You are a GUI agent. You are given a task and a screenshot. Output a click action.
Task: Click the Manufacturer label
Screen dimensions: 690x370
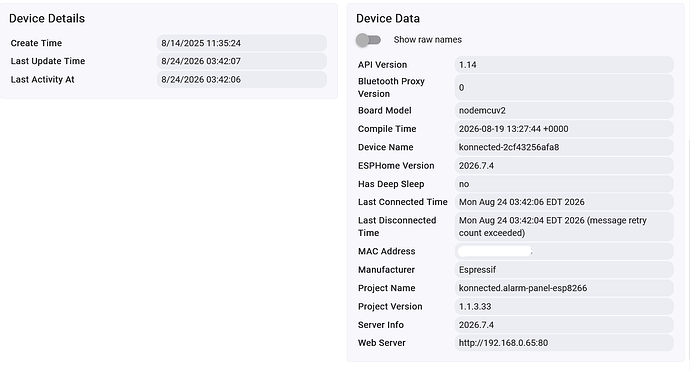coord(386,270)
